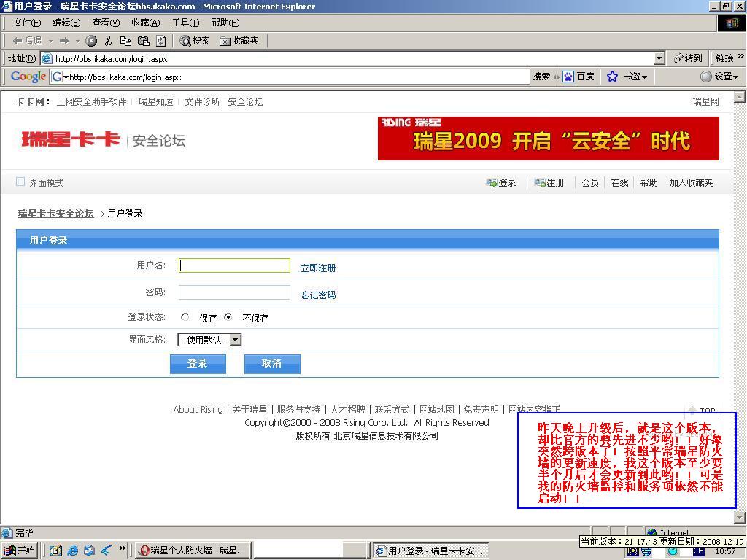Select the 保存 login state radio
The image size is (747, 560).
pyautogui.click(x=185, y=317)
